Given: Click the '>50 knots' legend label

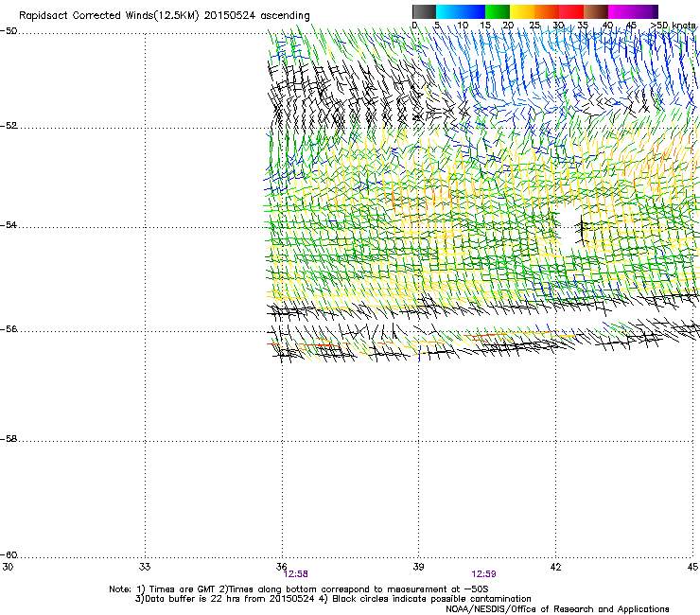Looking at the screenshot, I should pos(673,26).
